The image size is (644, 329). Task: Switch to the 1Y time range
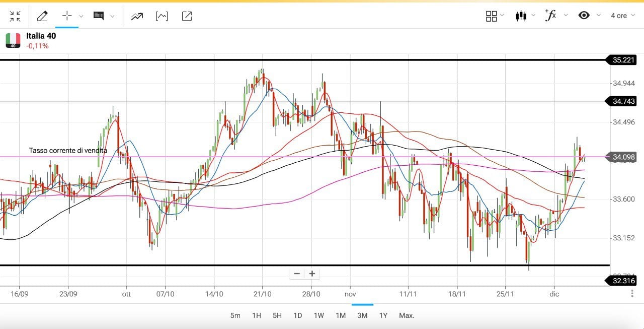point(383,315)
